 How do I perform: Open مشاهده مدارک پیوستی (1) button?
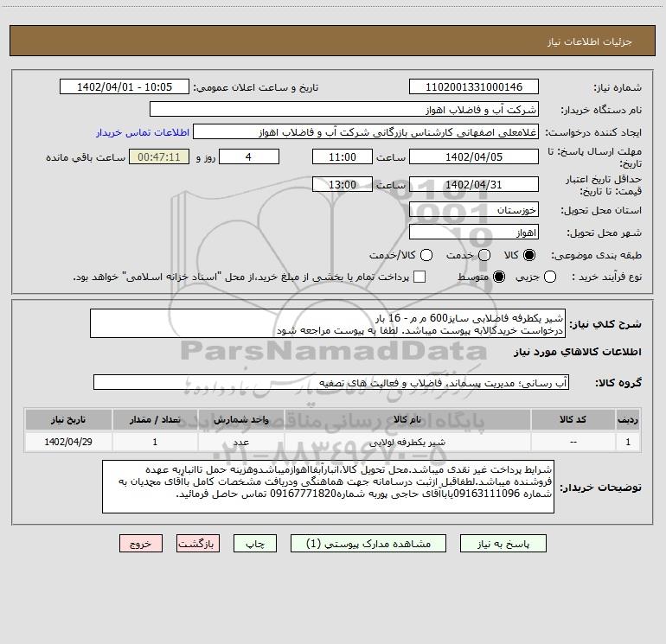(x=368, y=544)
